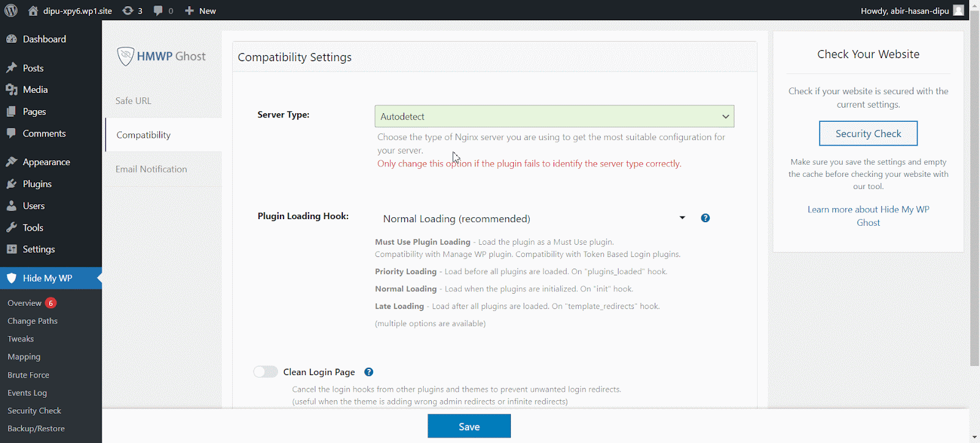Viewport: 980px width, 443px height.
Task: Click the Late Loading description line
Action: tap(518, 307)
